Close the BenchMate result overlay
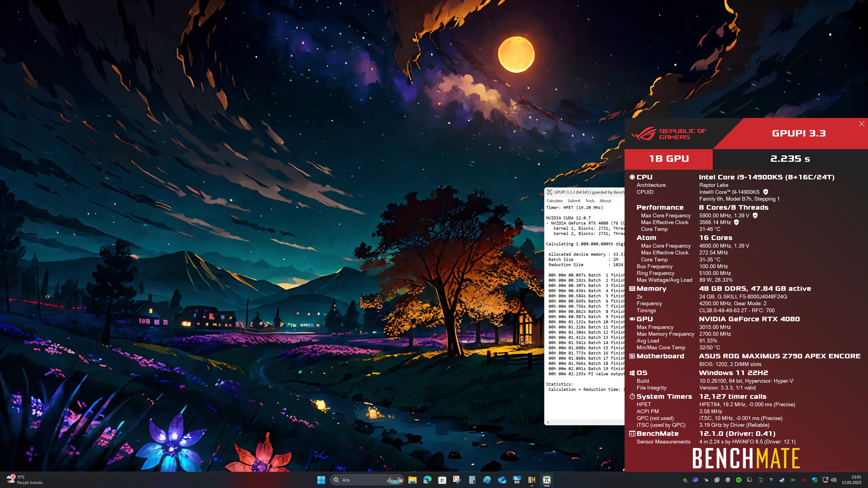This screenshot has width=868, height=488. (x=862, y=124)
